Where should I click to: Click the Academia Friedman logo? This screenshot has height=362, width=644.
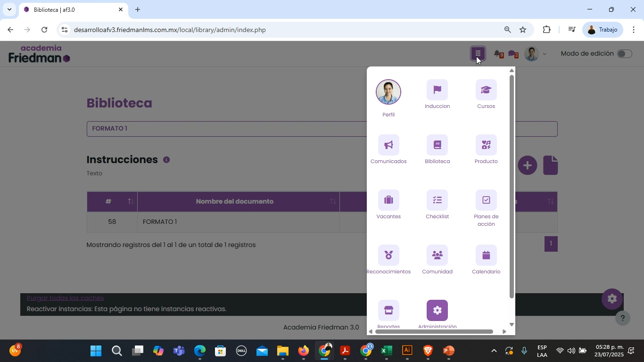point(39,54)
